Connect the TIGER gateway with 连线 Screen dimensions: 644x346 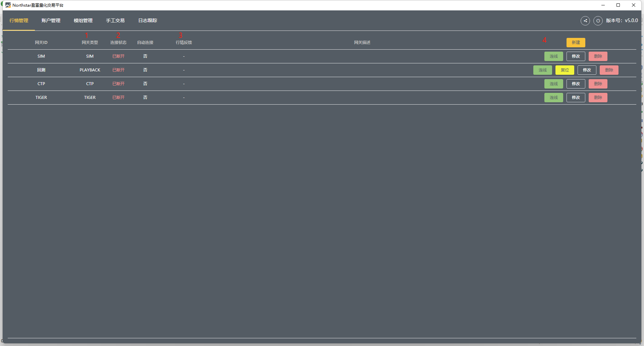click(553, 98)
